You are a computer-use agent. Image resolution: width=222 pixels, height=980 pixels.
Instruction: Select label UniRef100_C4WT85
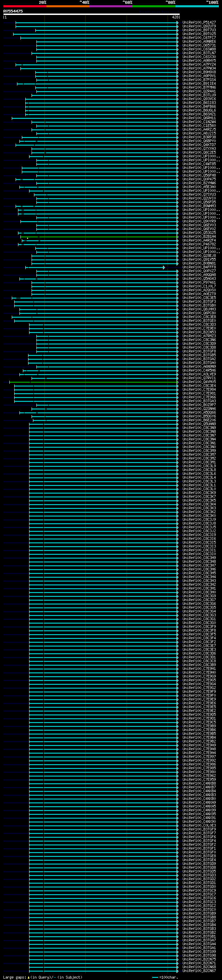[199, 164]
